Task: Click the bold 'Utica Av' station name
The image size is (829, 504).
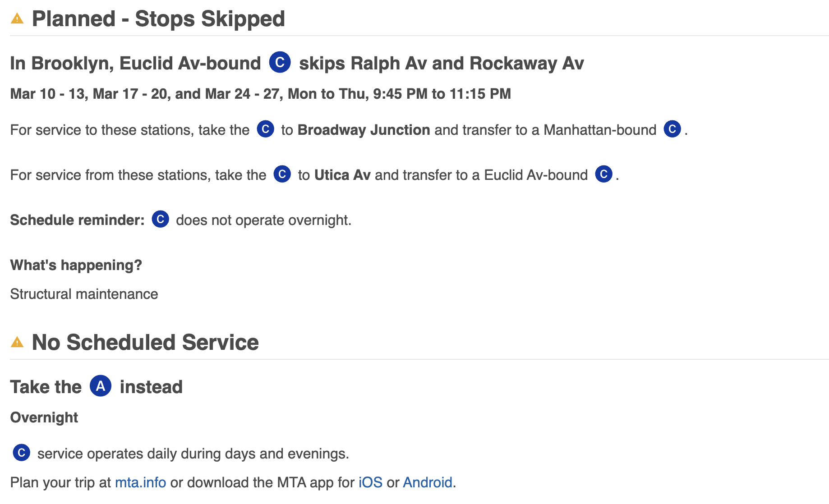Action: (342, 175)
